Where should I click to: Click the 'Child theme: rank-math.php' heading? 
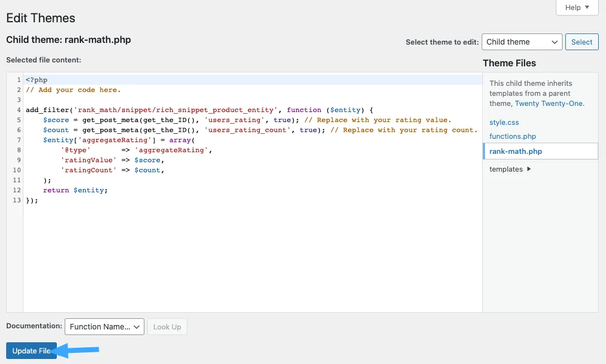pyautogui.click(x=69, y=40)
